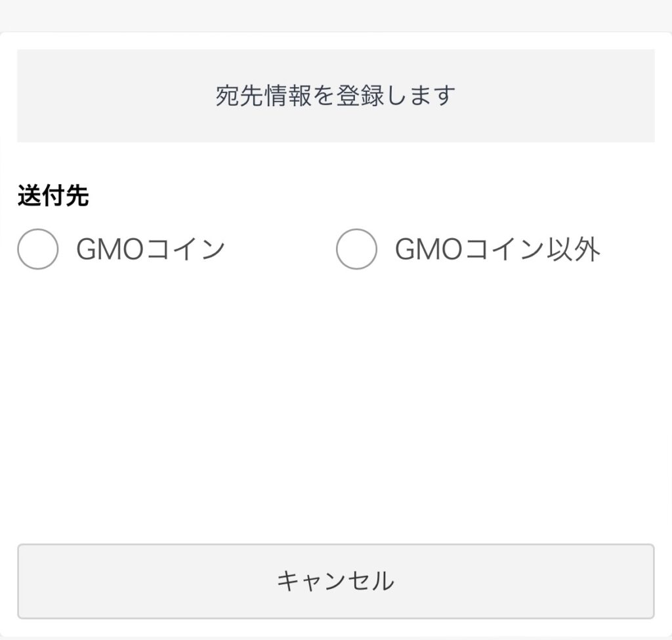Click the 宛先情報を登録します header banner

tap(335, 96)
